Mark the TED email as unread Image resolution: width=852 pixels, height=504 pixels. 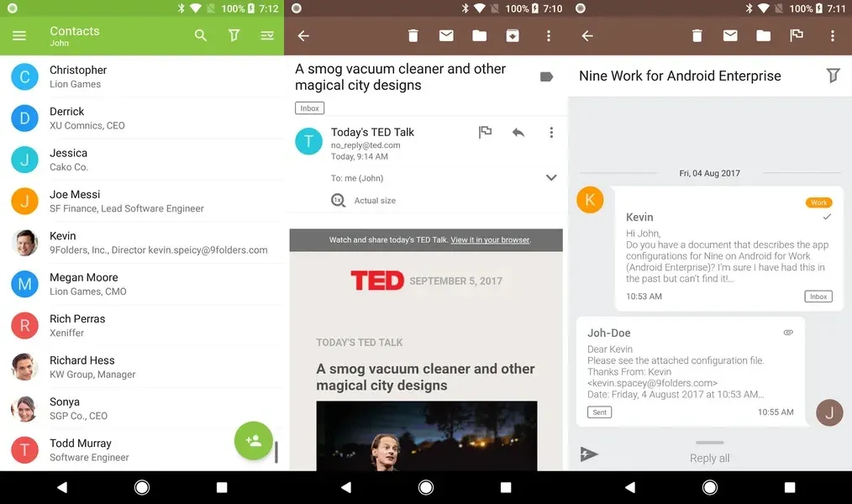tap(446, 36)
